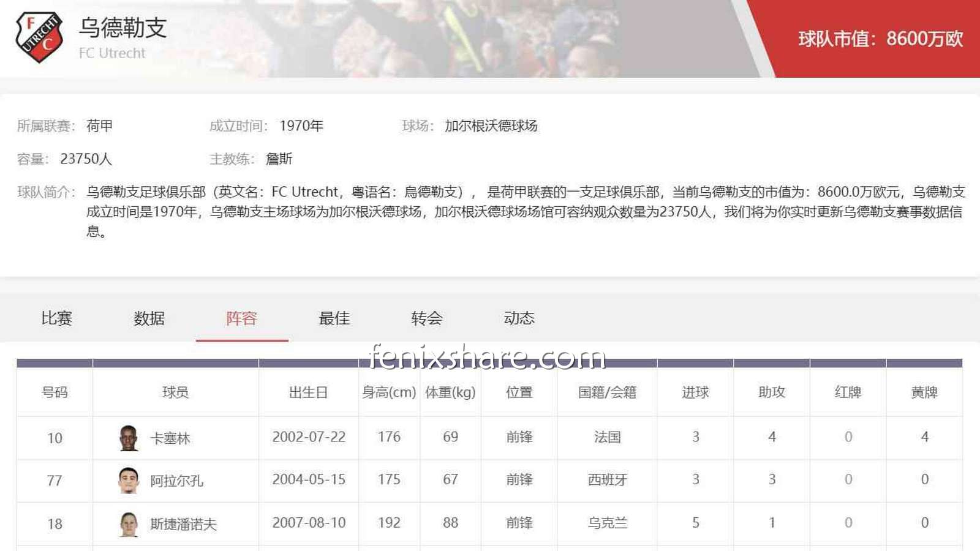980x551 pixels.
Task: Click league value 荷甲
Action: 99,126
